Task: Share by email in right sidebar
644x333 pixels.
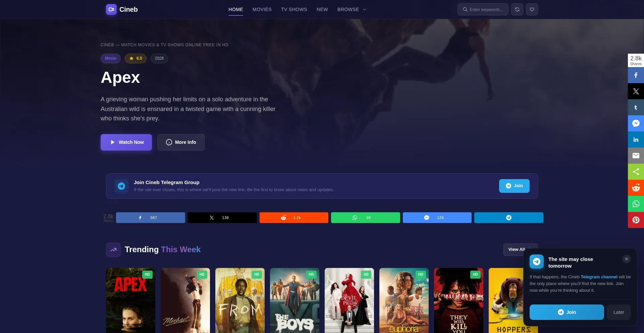Action: 636,156
